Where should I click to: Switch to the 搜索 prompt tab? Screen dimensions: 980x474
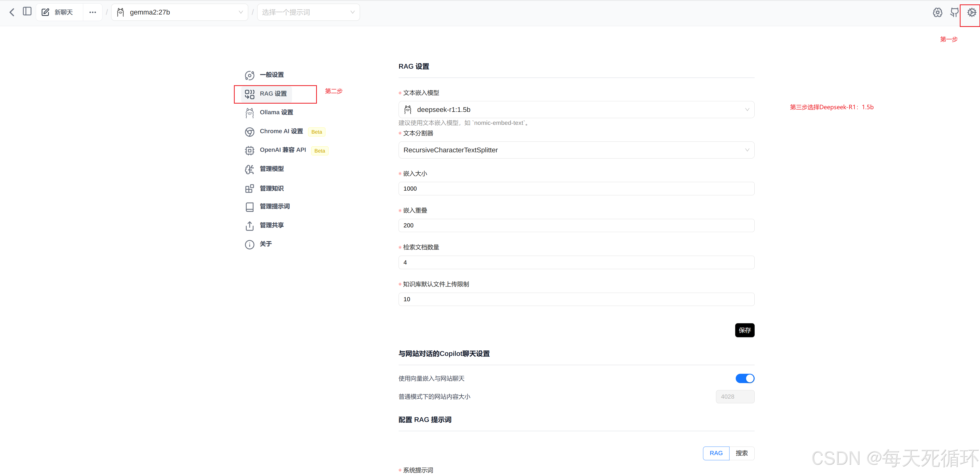pos(741,453)
